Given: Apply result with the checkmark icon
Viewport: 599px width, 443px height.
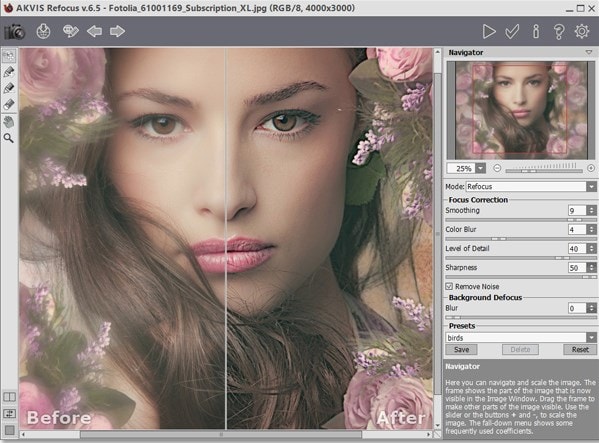Looking at the screenshot, I should pyautogui.click(x=512, y=32).
